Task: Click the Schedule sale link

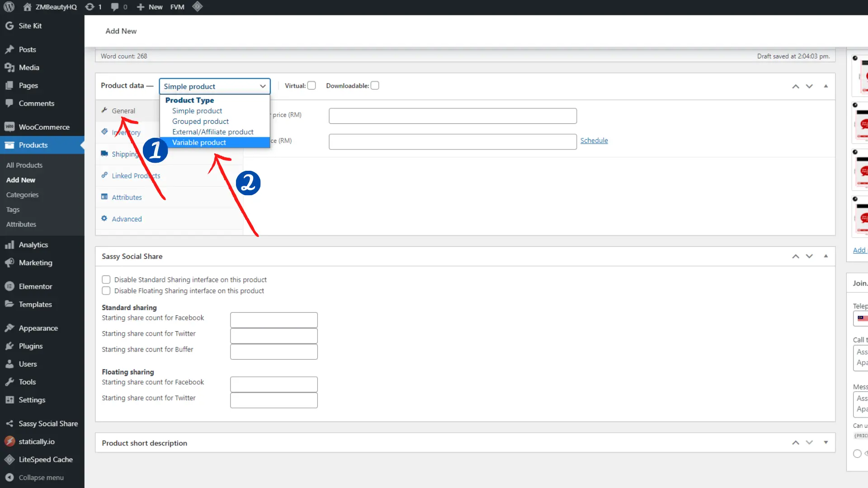Action: [594, 141]
